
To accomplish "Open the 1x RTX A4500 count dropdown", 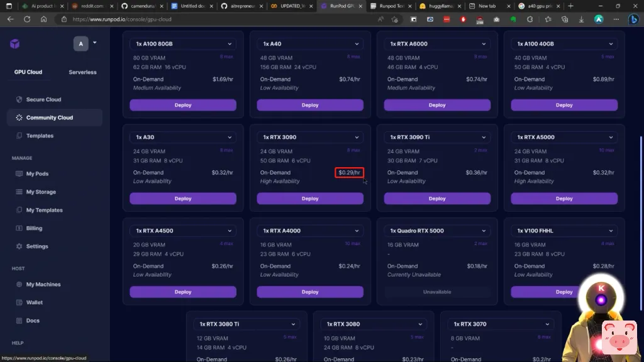I will tap(183, 231).
